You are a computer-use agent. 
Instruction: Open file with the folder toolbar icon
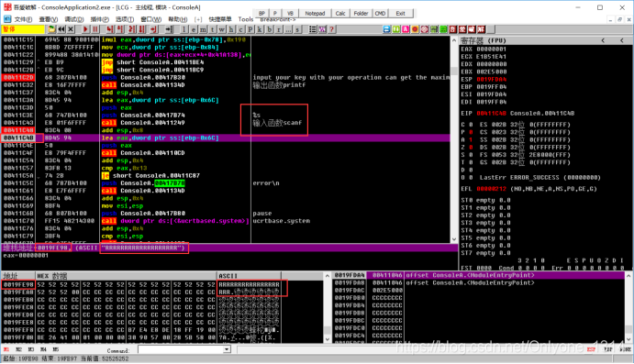[51, 29]
